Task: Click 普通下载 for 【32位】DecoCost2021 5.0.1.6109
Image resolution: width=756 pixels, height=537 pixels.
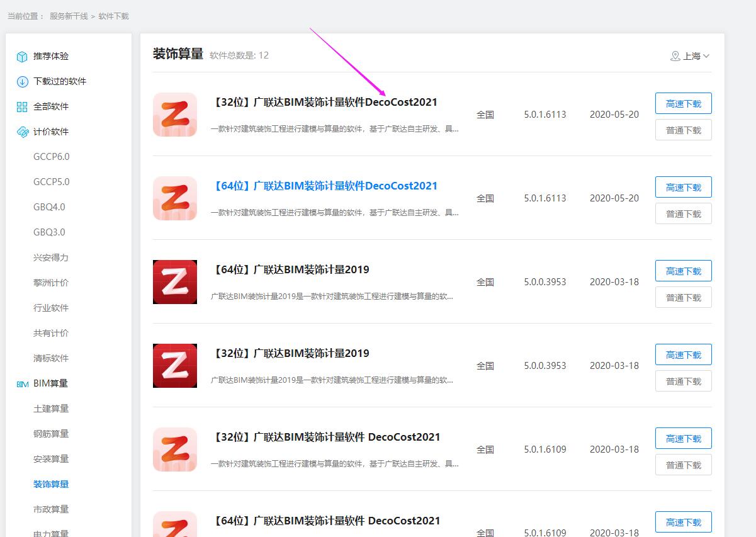Action: point(684,465)
